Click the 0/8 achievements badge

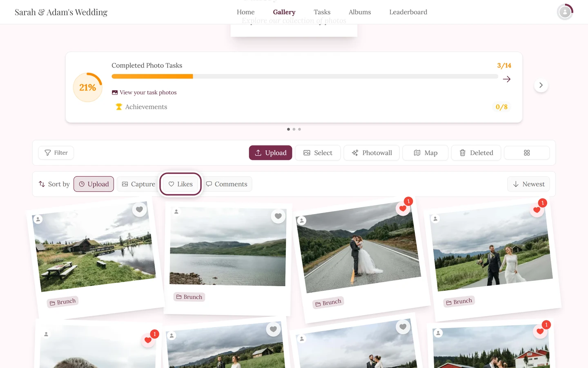(x=501, y=107)
